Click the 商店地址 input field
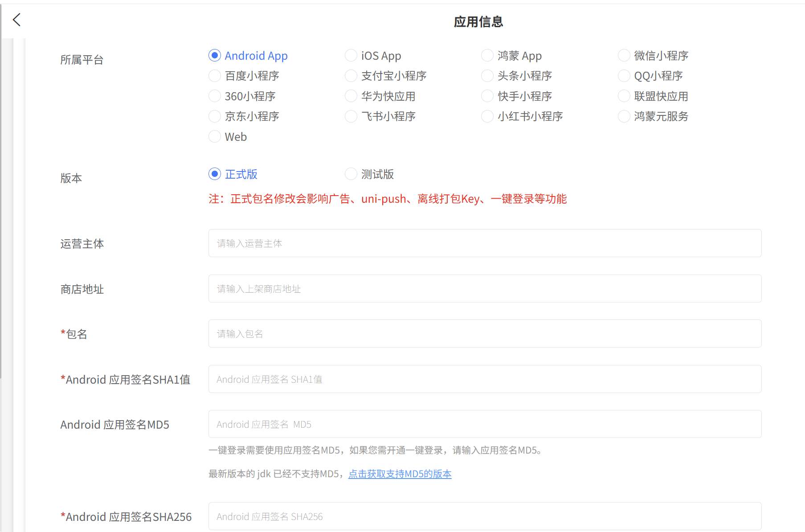 point(485,289)
